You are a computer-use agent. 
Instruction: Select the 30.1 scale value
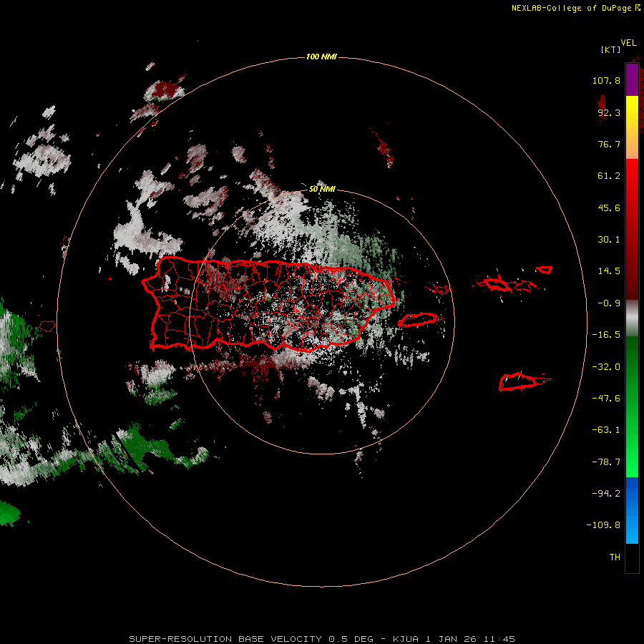click(x=609, y=240)
